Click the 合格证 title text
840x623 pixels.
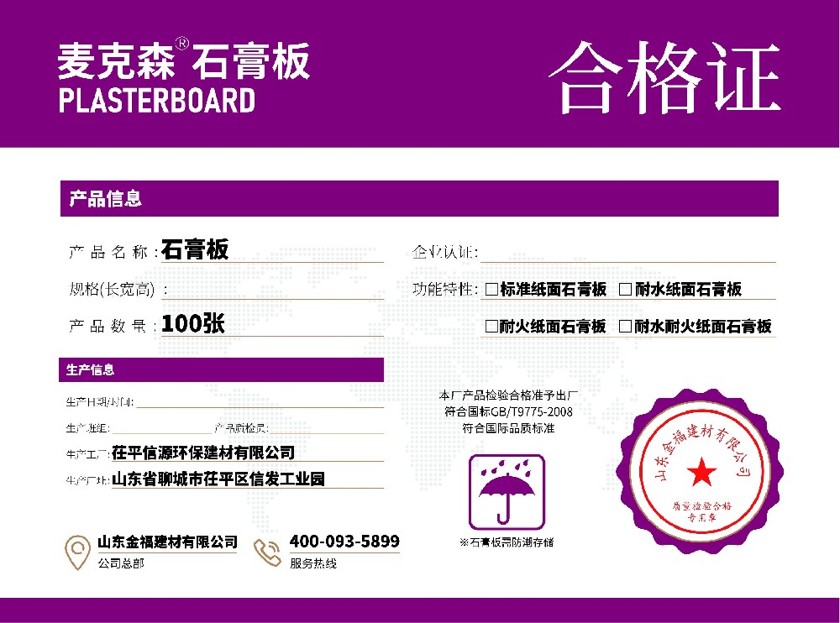tap(664, 77)
